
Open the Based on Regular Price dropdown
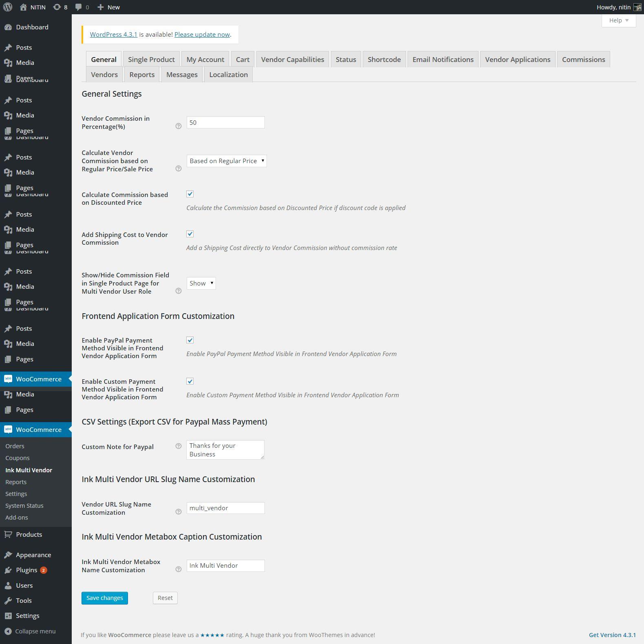[x=227, y=161]
